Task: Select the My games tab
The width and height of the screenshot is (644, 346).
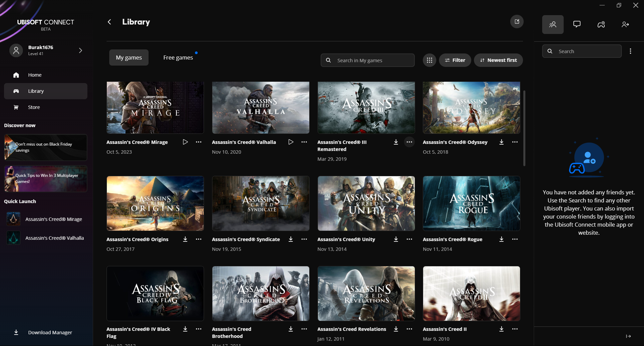Action: [129, 57]
